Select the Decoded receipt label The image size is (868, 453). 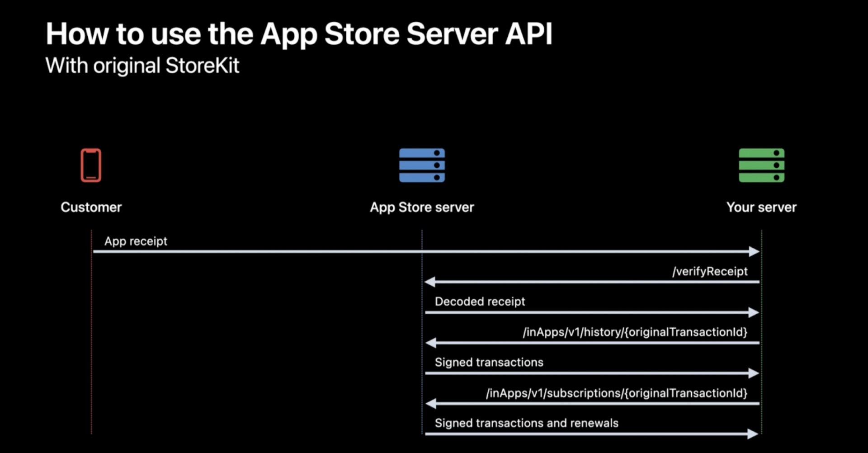click(x=479, y=301)
